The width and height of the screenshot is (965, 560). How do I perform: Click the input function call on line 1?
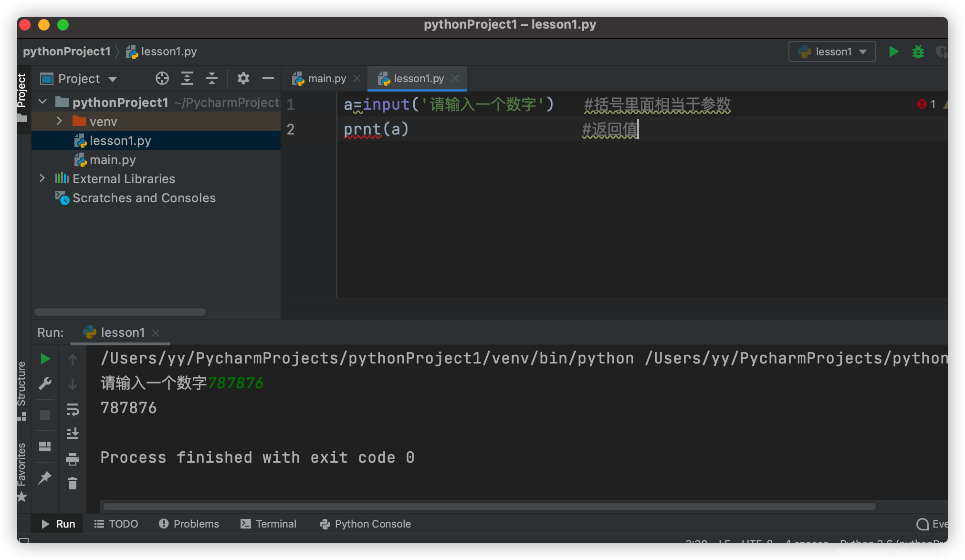(387, 104)
